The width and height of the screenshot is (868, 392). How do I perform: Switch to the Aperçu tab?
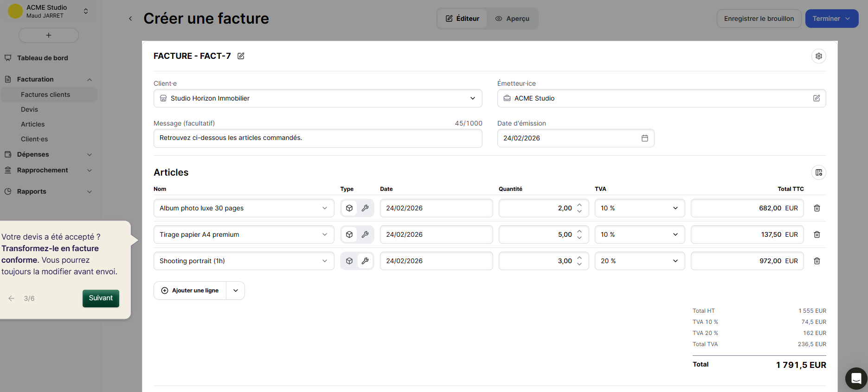coord(512,19)
